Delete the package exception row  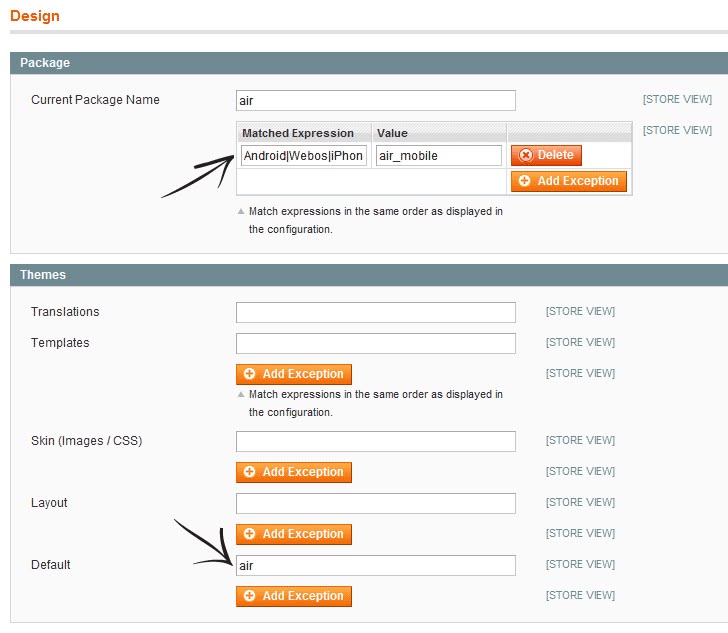(x=546, y=155)
